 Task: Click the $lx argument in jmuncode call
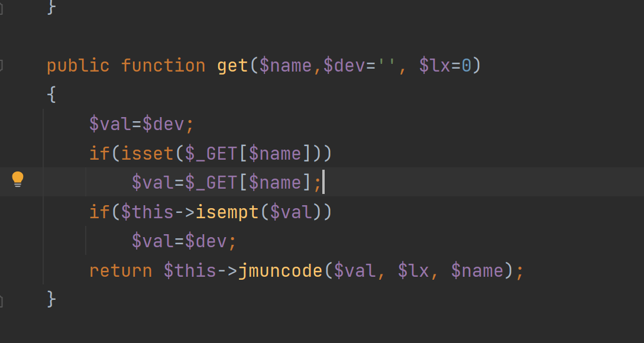click(413, 271)
